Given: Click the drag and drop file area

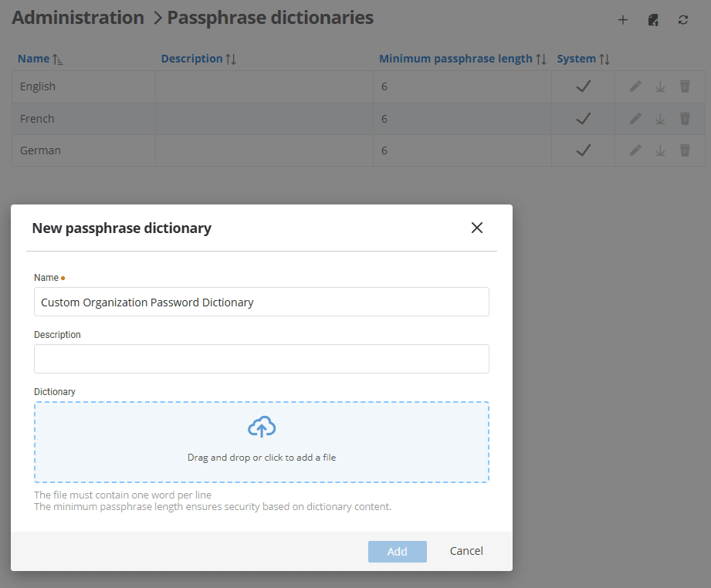Looking at the screenshot, I should (x=261, y=448).
